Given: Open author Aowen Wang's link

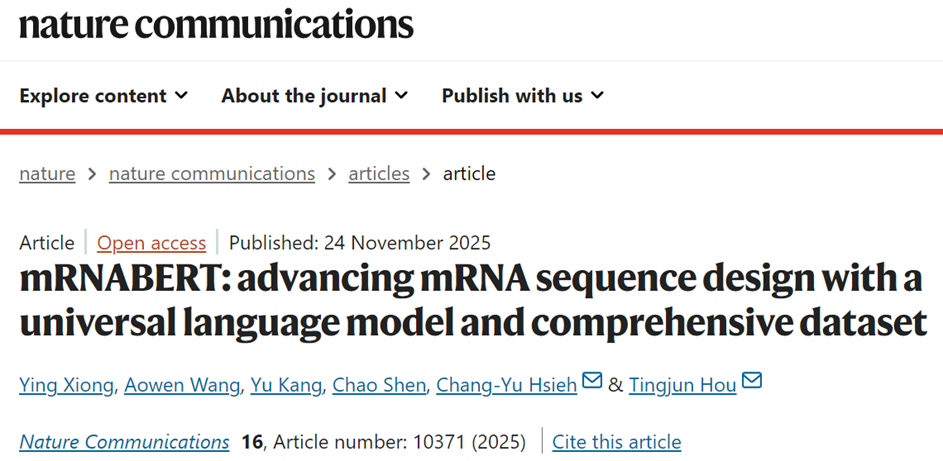Looking at the screenshot, I should point(180,385).
